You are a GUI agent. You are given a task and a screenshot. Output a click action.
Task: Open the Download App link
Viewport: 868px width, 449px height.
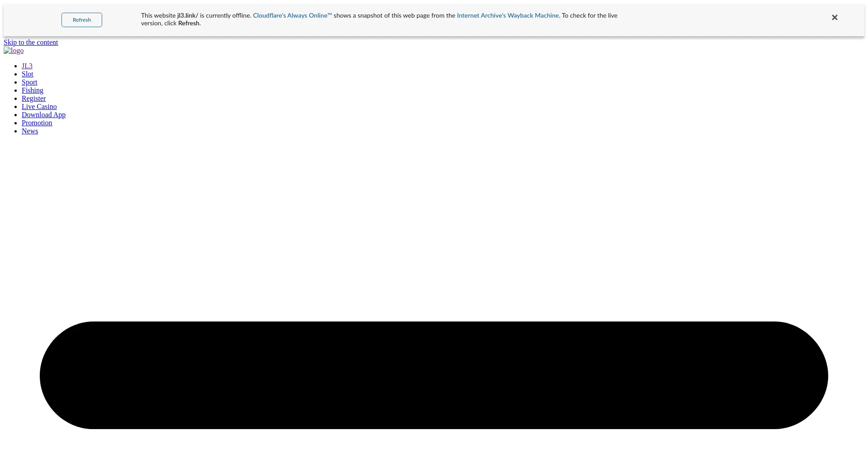(43, 115)
